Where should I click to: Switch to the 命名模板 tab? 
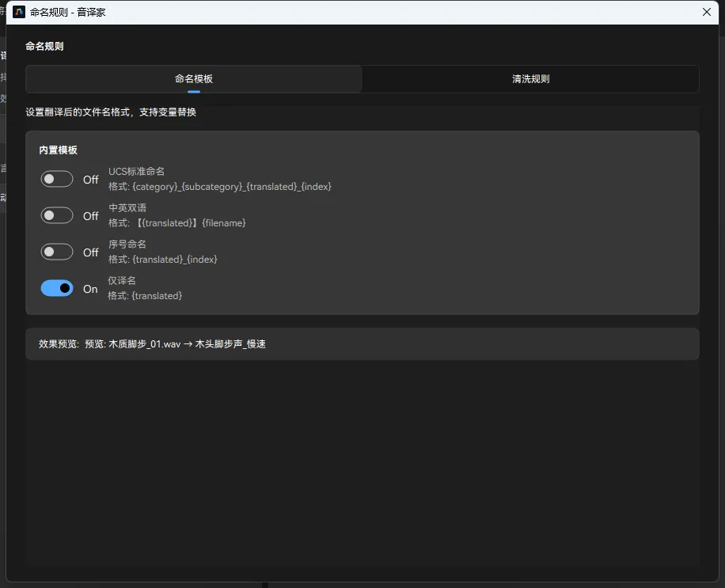194,79
